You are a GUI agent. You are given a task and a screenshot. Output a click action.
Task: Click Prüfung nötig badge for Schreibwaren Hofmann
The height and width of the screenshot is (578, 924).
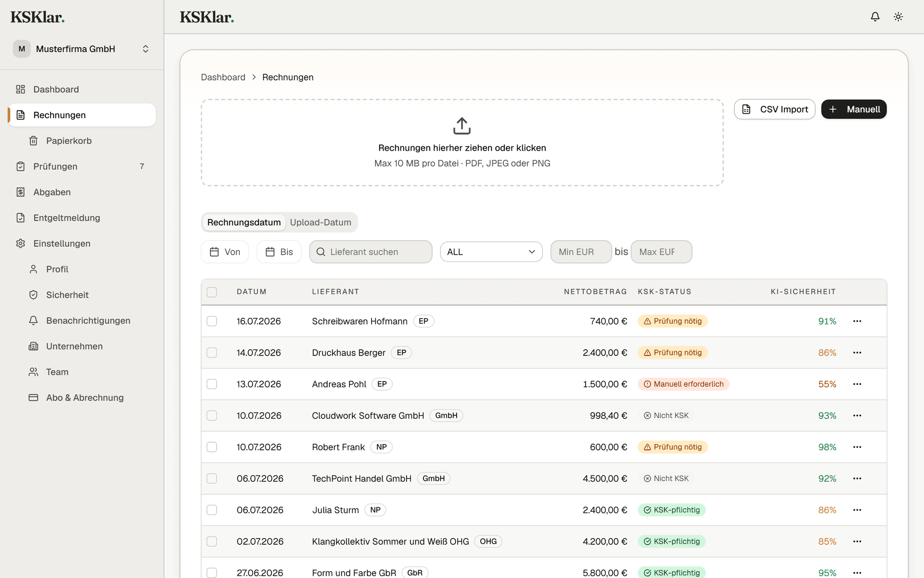point(672,321)
